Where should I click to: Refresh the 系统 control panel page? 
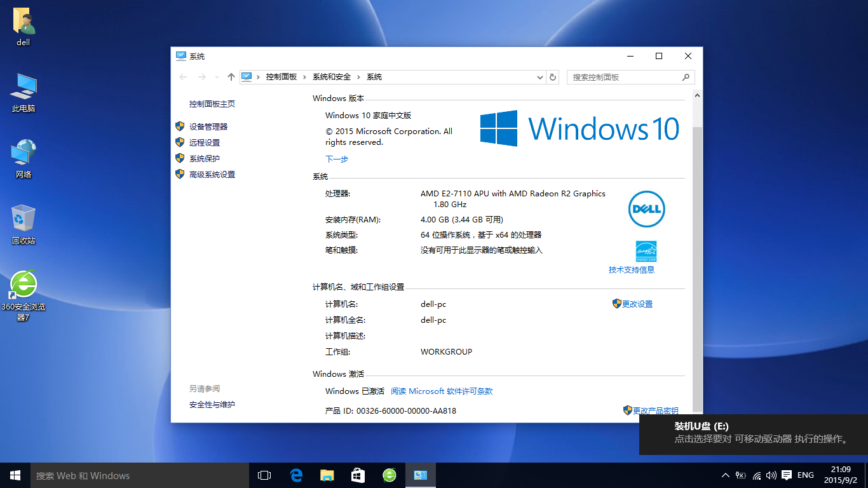[553, 77]
